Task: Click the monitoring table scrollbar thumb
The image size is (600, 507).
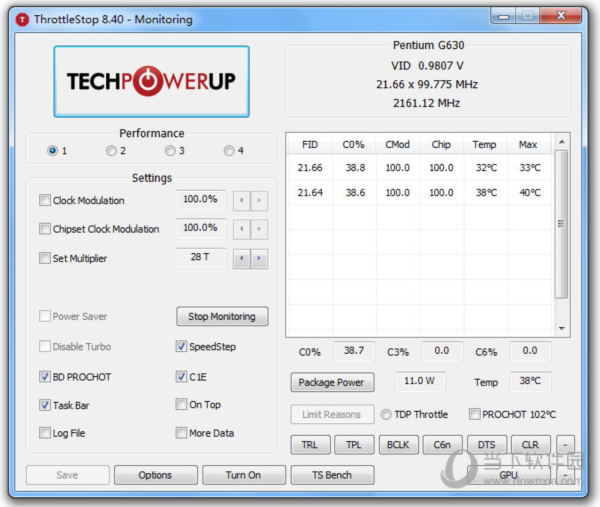Action: 561,224
